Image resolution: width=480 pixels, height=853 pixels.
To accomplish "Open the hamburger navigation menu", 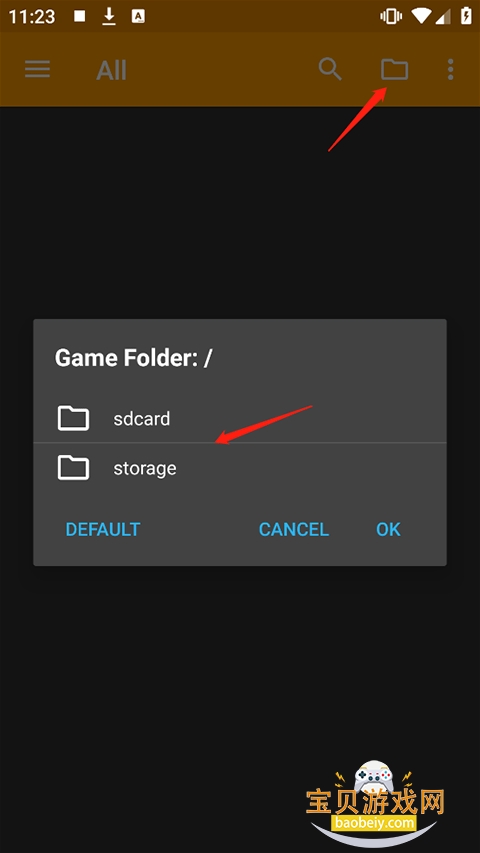I will pos(38,70).
